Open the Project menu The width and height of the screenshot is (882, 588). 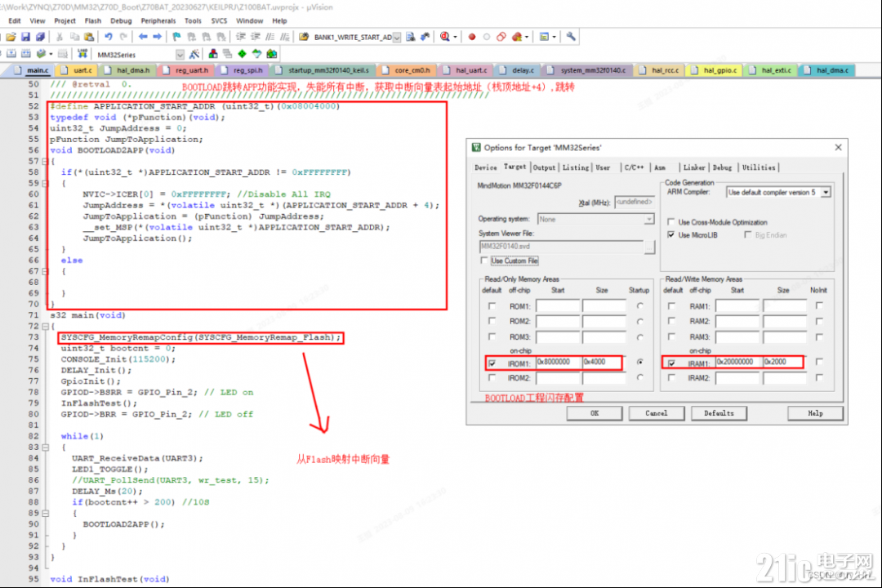pos(65,20)
